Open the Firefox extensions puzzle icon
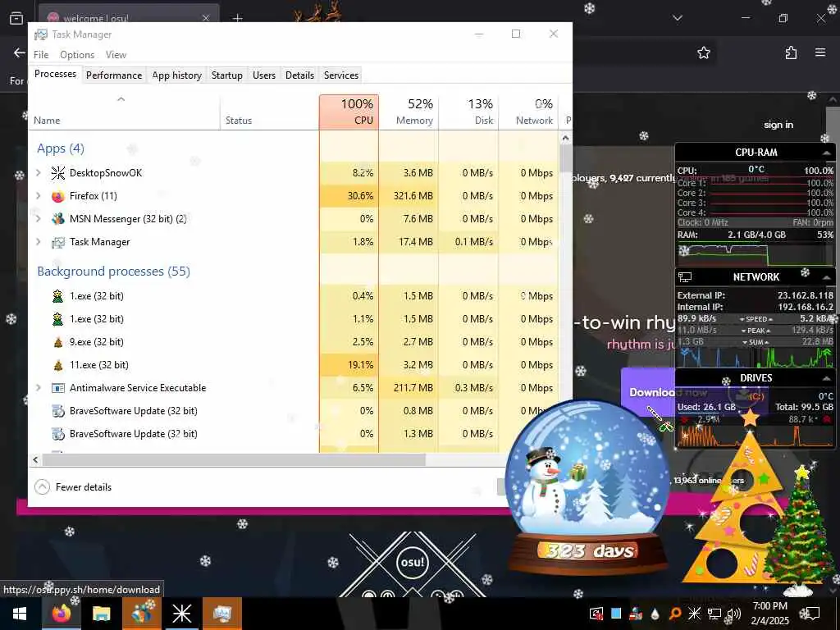The image size is (840, 630). point(791,52)
